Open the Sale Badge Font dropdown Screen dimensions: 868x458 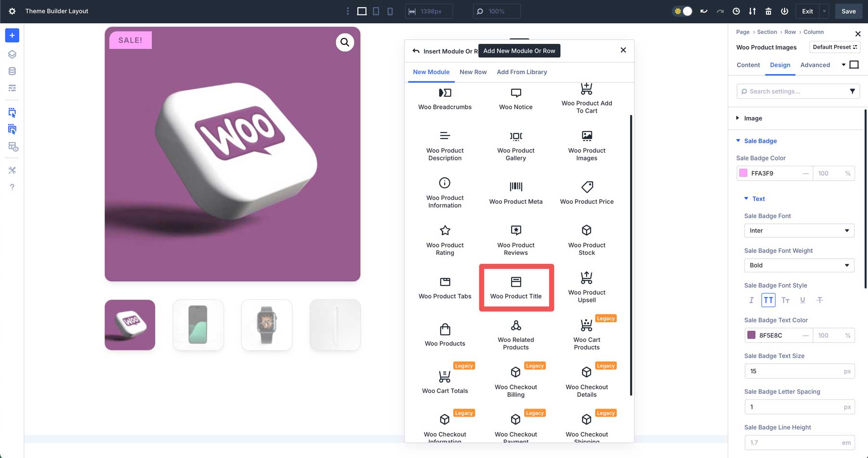pyautogui.click(x=799, y=231)
